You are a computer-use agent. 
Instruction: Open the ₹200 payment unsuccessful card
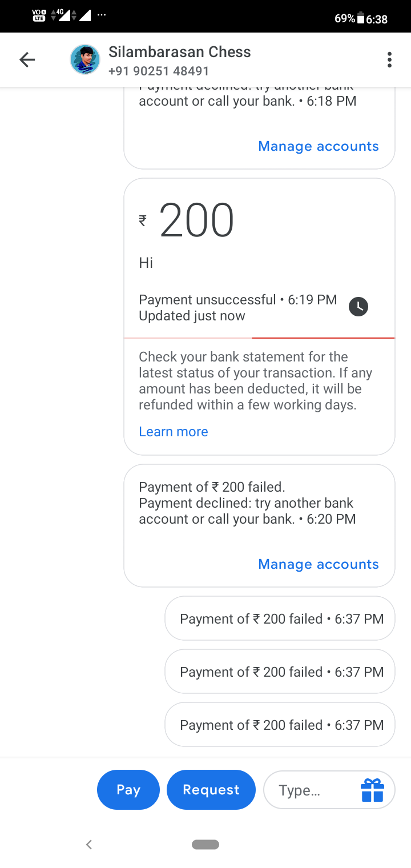coord(259,316)
